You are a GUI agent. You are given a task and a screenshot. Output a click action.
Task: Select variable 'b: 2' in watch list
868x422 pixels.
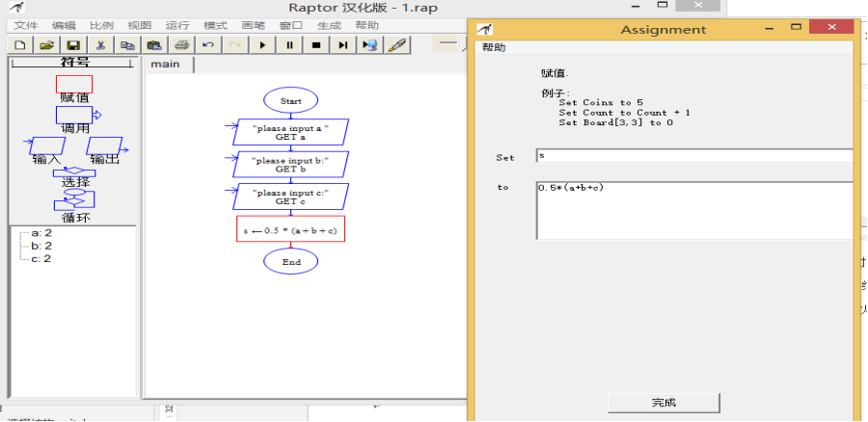tap(41, 246)
